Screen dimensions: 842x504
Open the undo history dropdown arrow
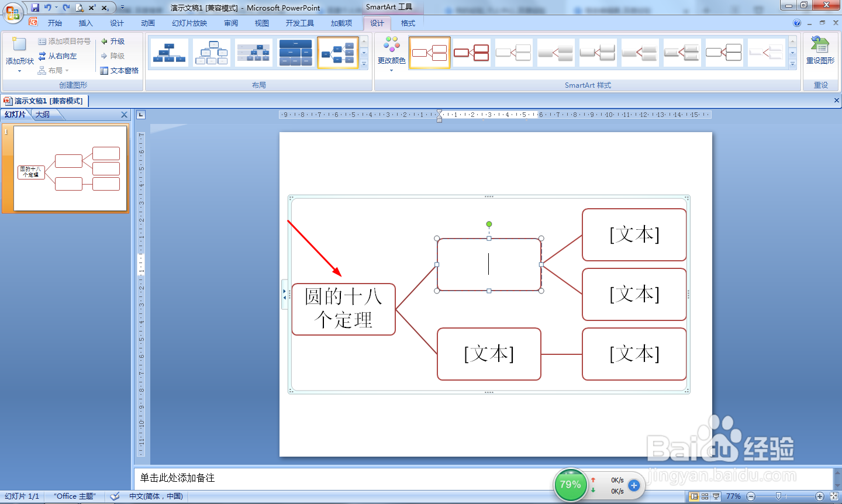click(x=56, y=8)
